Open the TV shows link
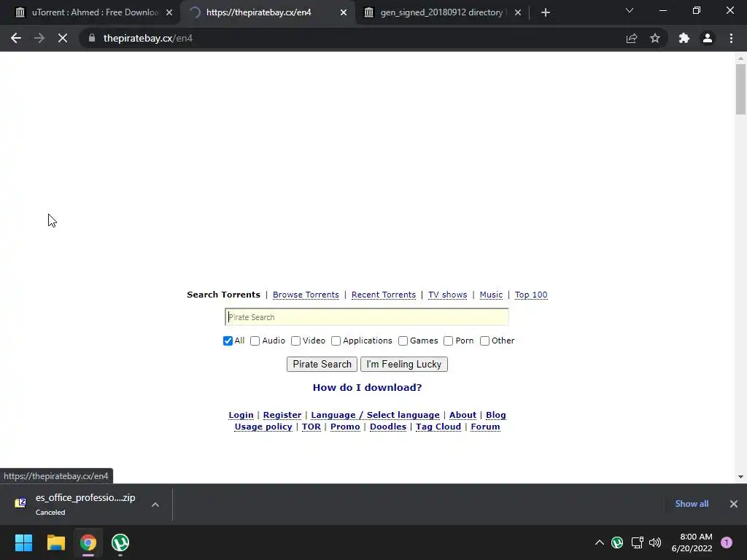Image resolution: width=747 pixels, height=560 pixels. pos(447,295)
